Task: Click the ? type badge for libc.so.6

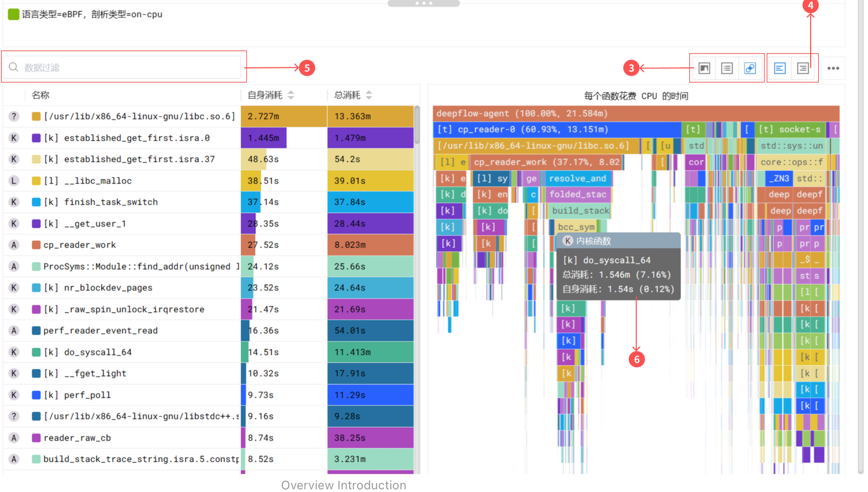Action: tap(14, 116)
